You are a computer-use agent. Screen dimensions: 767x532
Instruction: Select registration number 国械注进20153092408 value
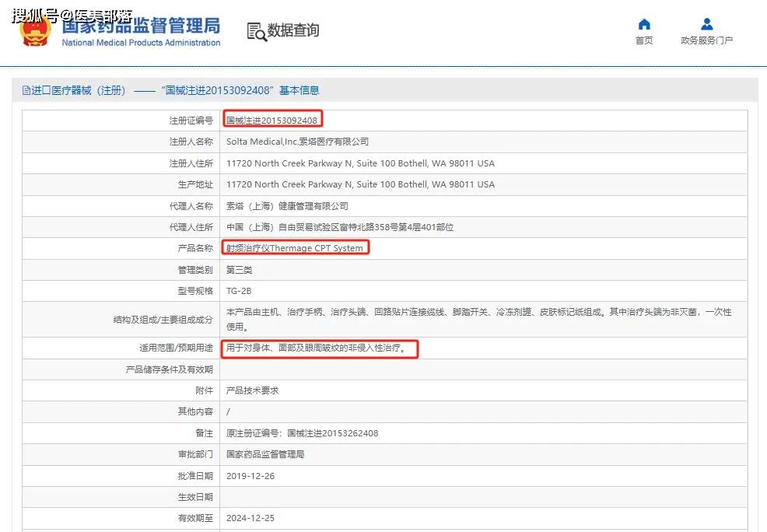coord(271,121)
